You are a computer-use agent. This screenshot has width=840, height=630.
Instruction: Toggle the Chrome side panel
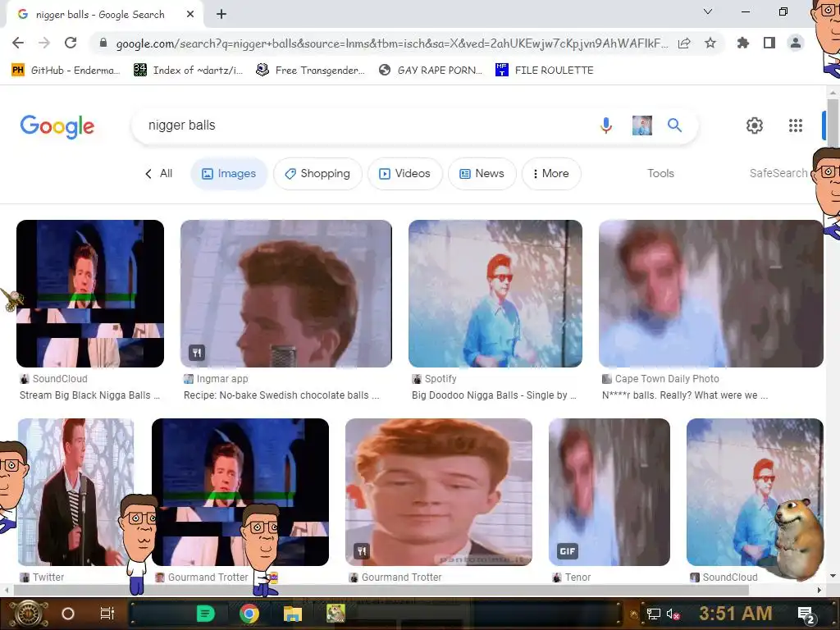click(x=769, y=43)
